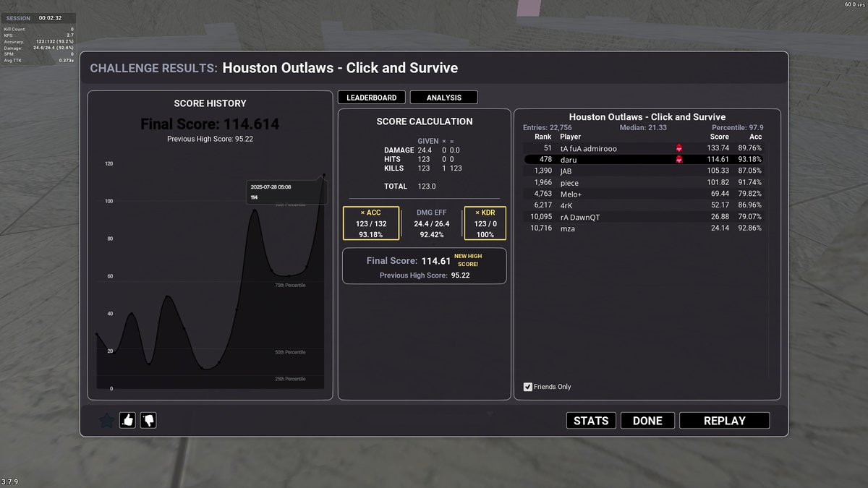Click Previous High Score in the final score box
868x488 pixels.
click(425, 275)
